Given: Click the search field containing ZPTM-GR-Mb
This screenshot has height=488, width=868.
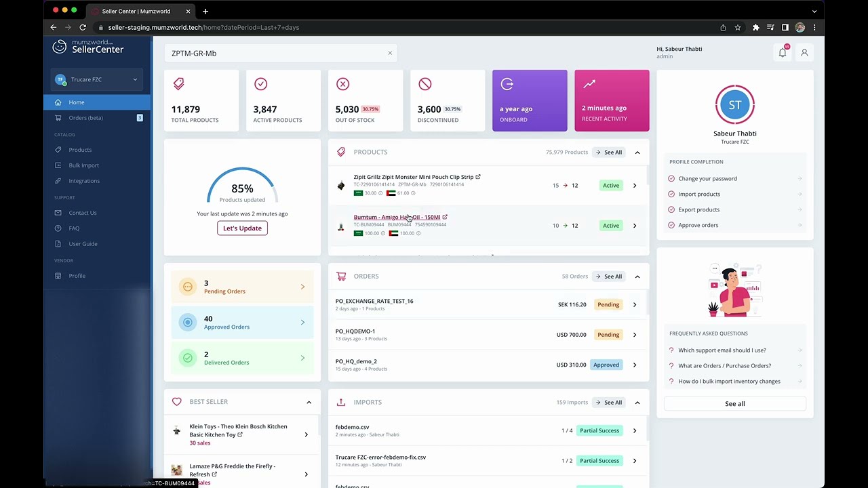Looking at the screenshot, I should pos(280,53).
